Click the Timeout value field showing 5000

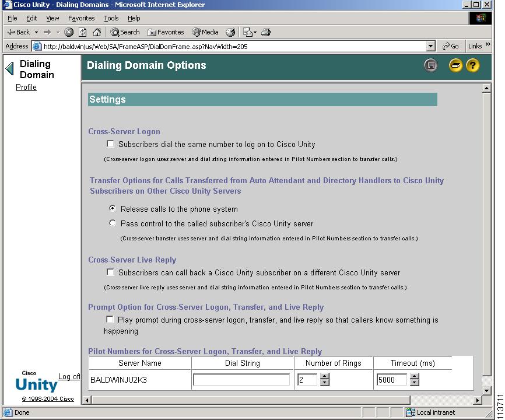(392, 379)
